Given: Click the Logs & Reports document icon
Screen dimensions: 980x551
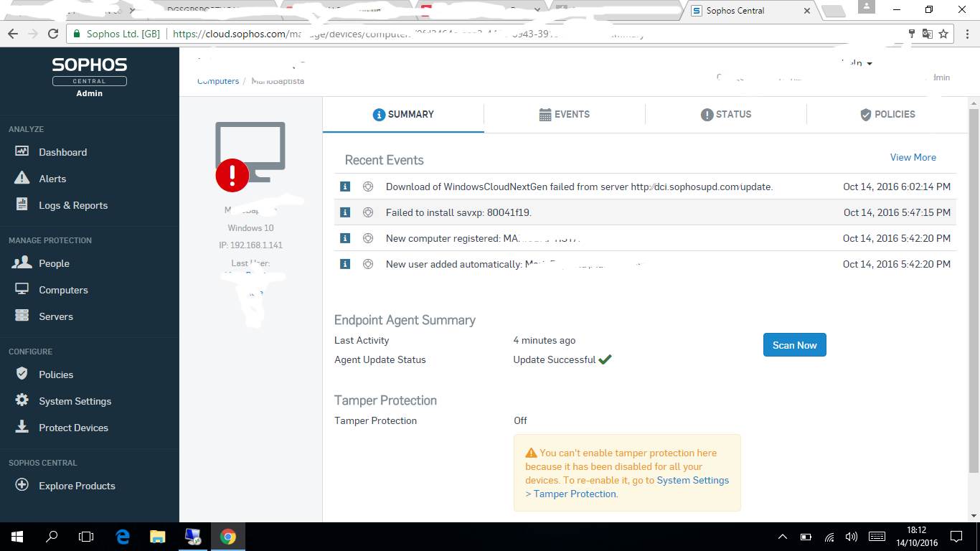Looking at the screenshot, I should [x=22, y=204].
